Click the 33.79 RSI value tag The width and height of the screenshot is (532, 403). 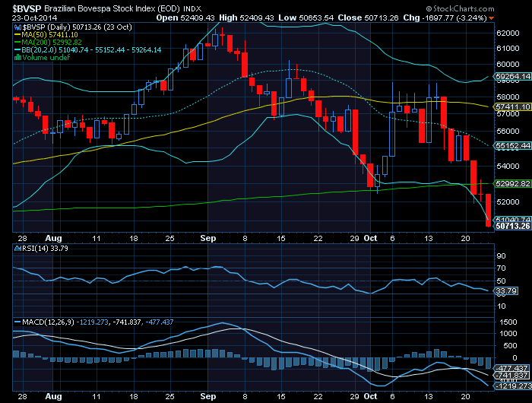point(506,291)
